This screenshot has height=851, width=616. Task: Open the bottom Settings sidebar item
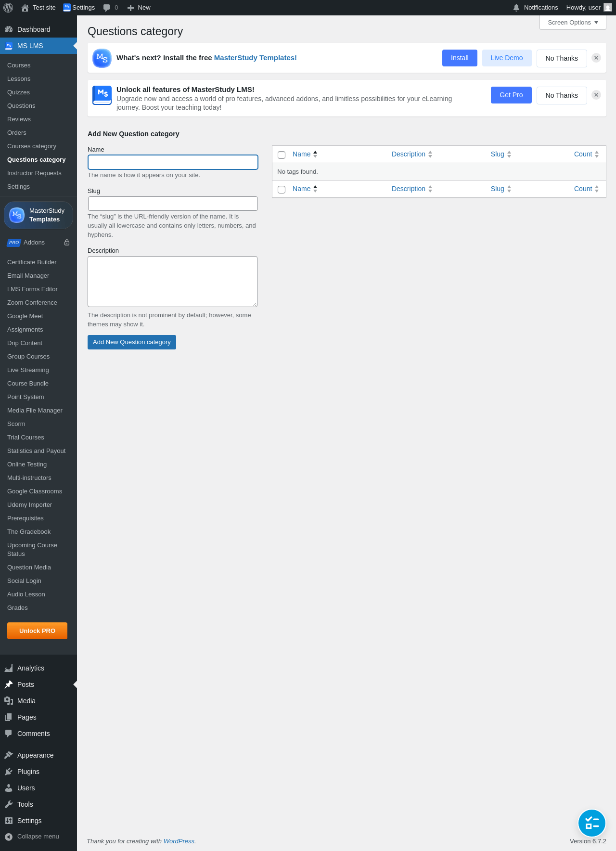[38, 821]
